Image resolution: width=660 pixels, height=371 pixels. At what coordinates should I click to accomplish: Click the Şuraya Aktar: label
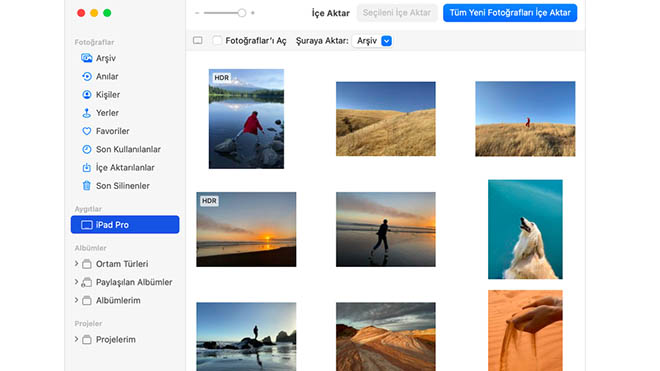pyautogui.click(x=322, y=41)
